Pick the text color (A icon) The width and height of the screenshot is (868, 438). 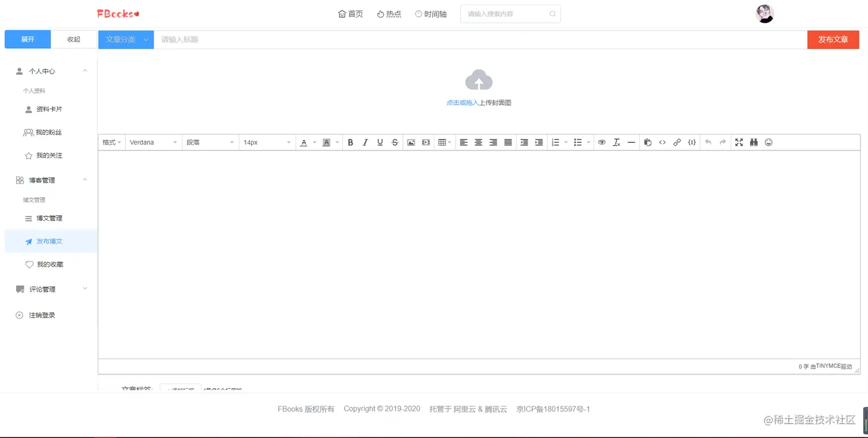[304, 142]
